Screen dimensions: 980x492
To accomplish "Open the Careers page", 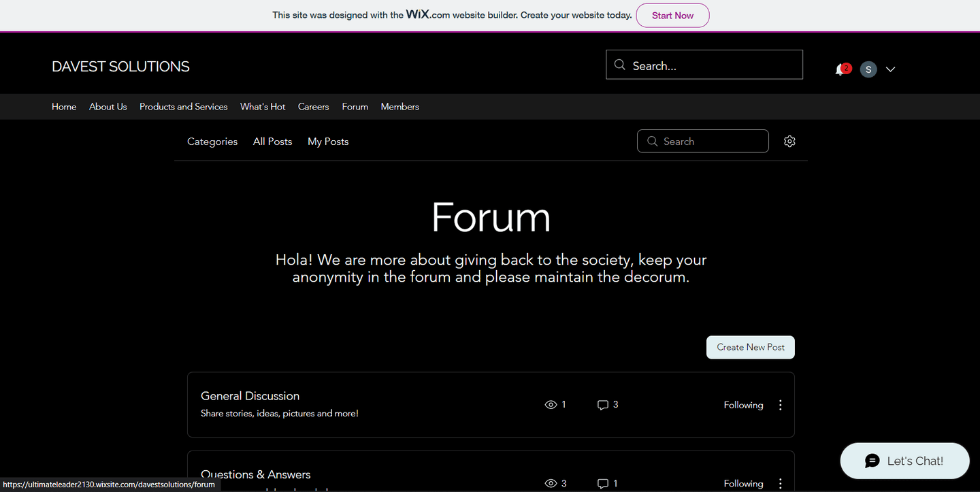I will (313, 107).
